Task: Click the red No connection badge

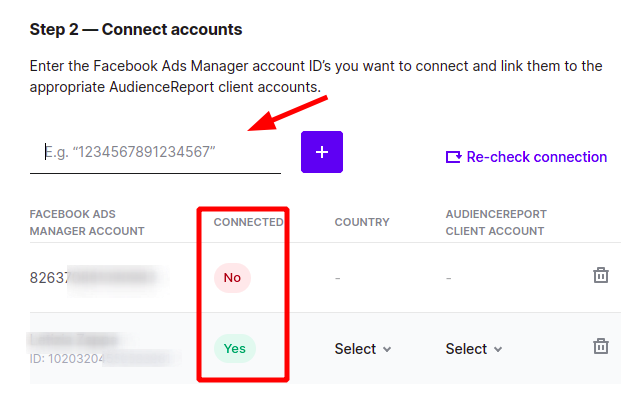Action: click(x=232, y=278)
